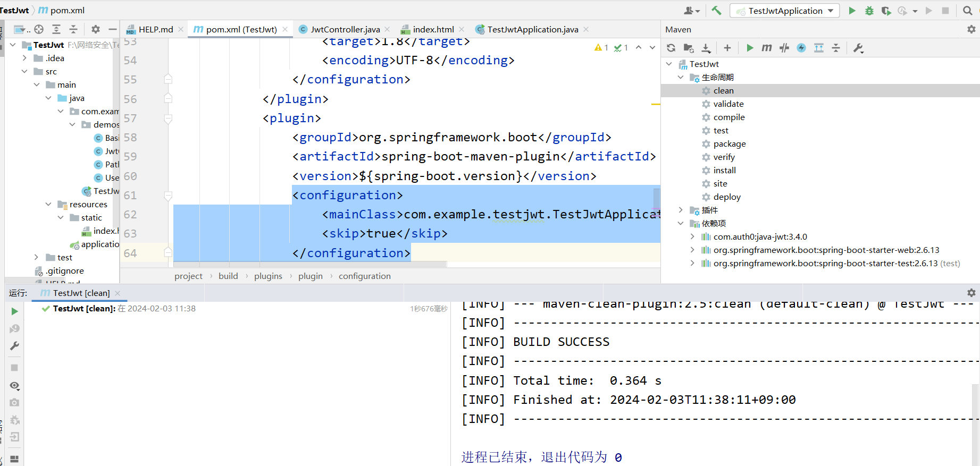Collapse the resources folder in Project tree
Image resolution: width=980 pixels, height=466 pixels.
(48, 205)
